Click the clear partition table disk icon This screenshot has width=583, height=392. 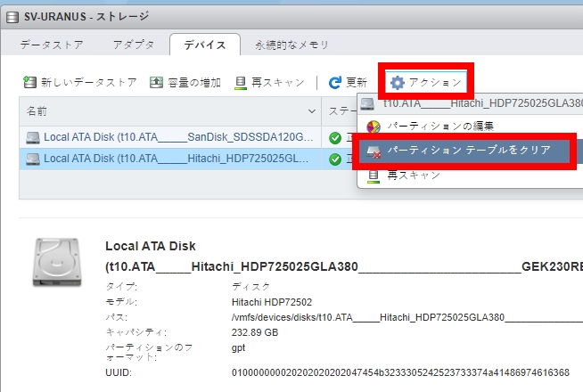pos(374,151)
